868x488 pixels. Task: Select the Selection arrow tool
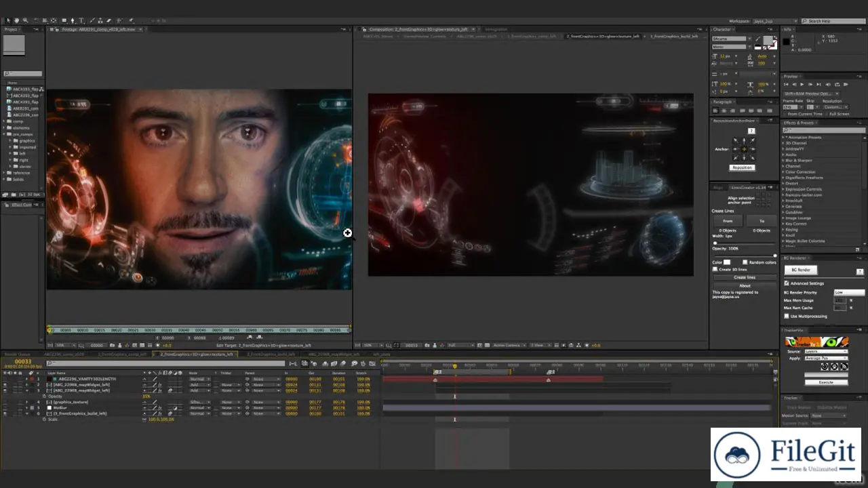pos(8,20)
